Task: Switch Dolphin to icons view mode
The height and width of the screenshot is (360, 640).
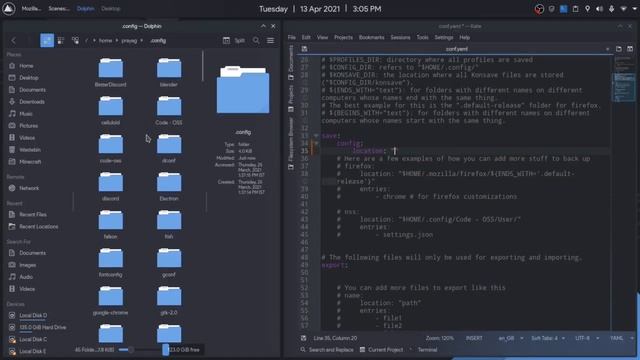Action: [x=47, y=40]
